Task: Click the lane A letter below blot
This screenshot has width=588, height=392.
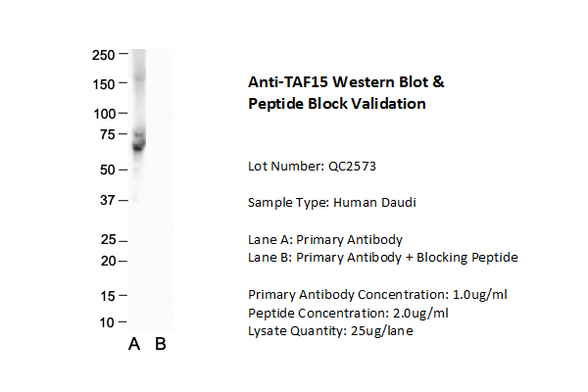Action: click(x=135, y=344)
